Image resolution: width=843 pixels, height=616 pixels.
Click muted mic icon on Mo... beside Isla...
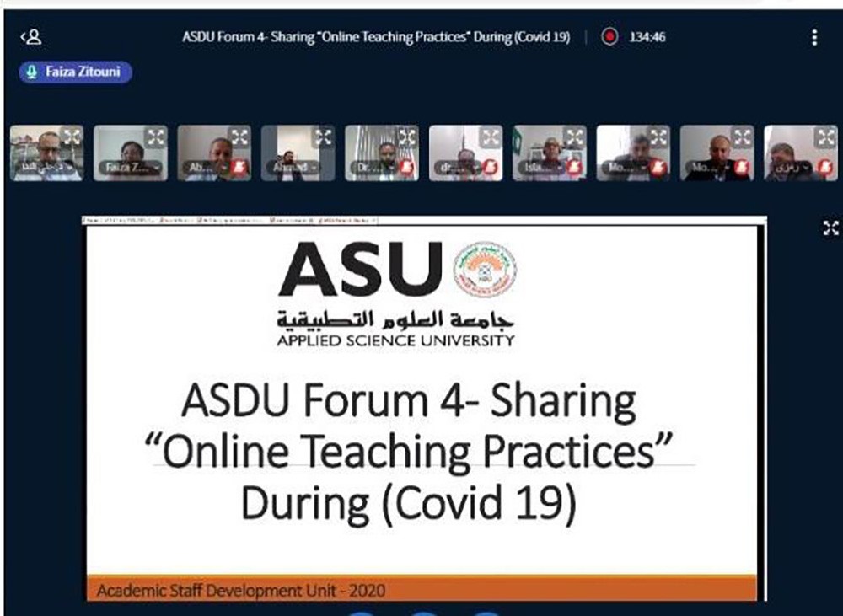658,168
